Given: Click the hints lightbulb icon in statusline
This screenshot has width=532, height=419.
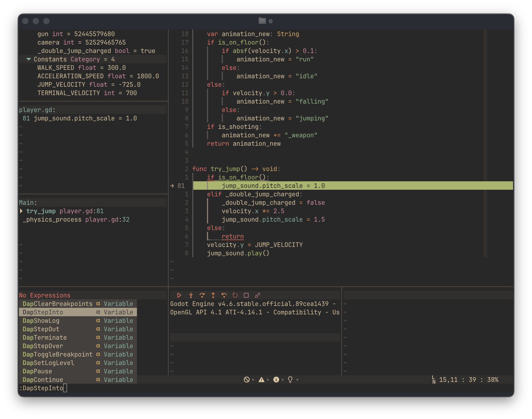Looking at the screenshot, I should point(290,379).
